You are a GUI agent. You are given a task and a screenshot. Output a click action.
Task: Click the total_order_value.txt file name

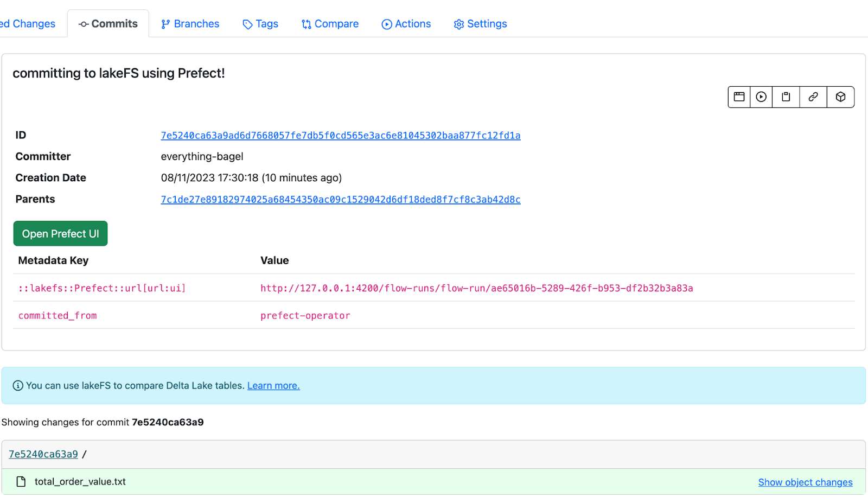click(x=80, y=482)
